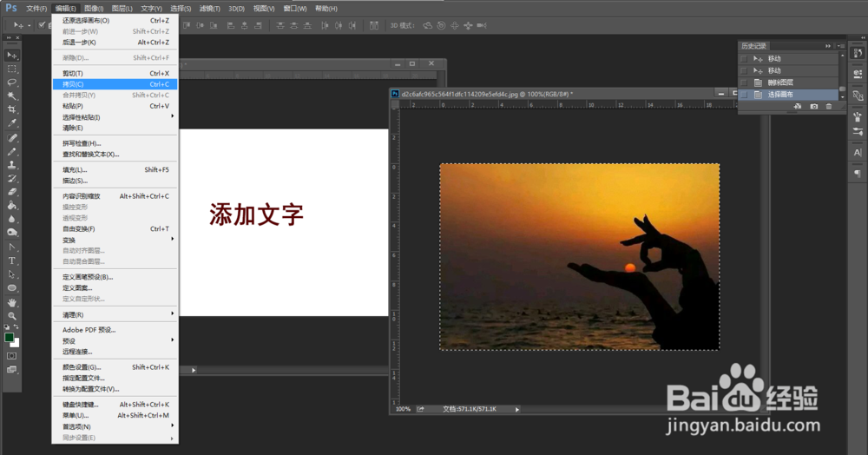
Task: Open status bar info arrow in image window
Action: [517, 410]
